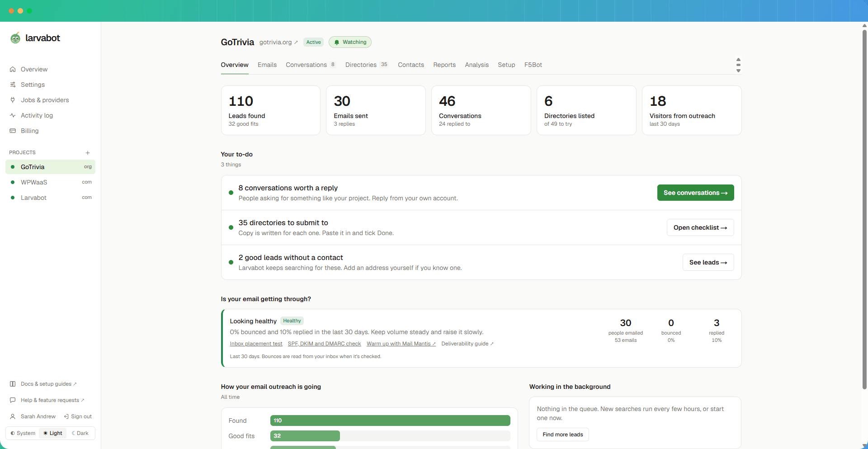Select Light theme mode
868x449 pixels.
tap(53, 433)
